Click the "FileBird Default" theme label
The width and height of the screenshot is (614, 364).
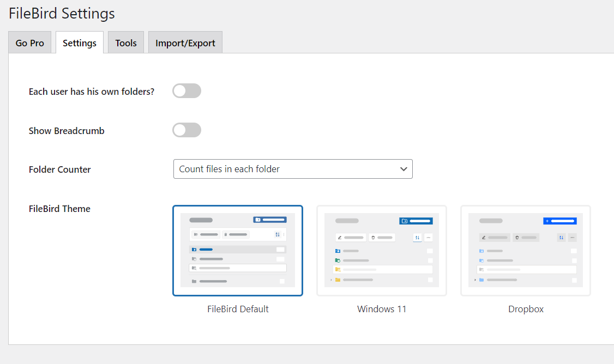tap(238, 309)
